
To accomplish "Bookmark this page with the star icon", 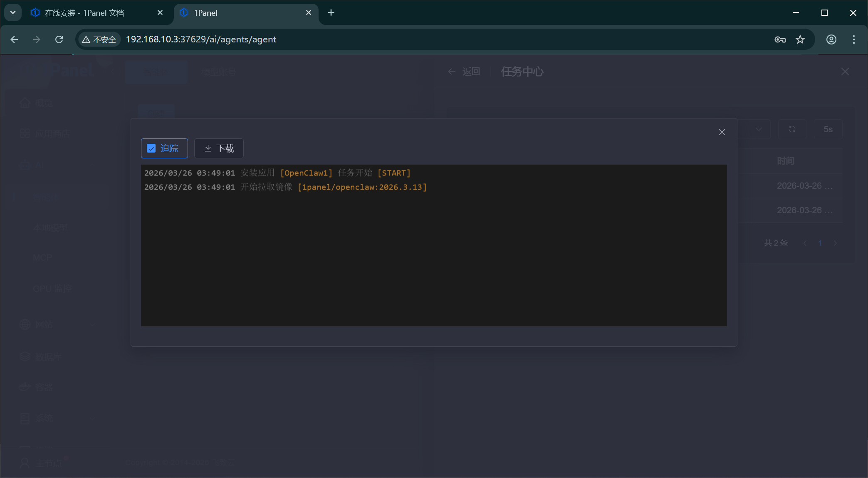I will (x=800, y=39).
